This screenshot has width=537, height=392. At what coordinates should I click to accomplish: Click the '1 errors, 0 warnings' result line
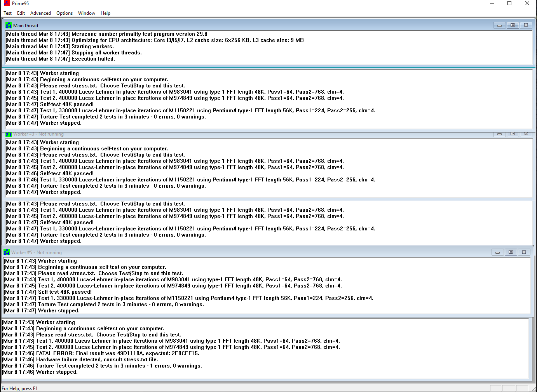(102, 366)
